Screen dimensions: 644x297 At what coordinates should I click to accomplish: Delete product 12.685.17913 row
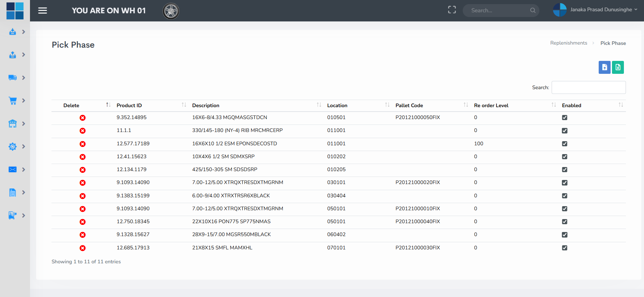coord(82,248)
